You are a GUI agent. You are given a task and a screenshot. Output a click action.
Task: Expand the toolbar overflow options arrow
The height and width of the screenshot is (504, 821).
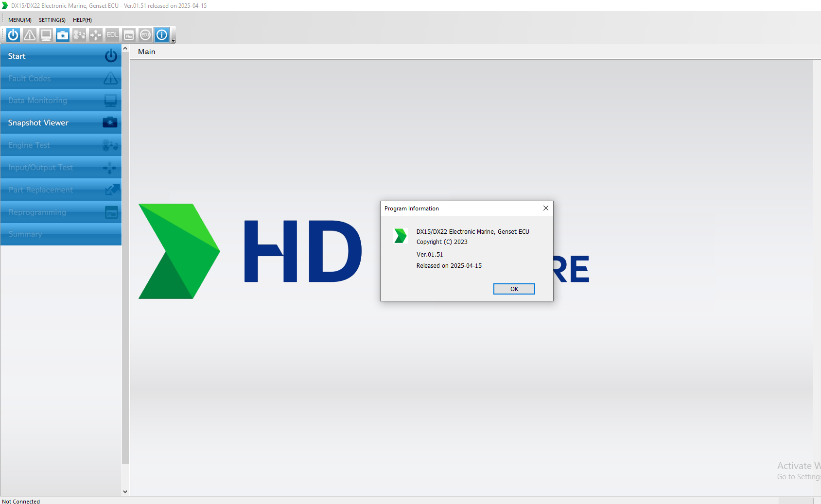pos(174,40)
